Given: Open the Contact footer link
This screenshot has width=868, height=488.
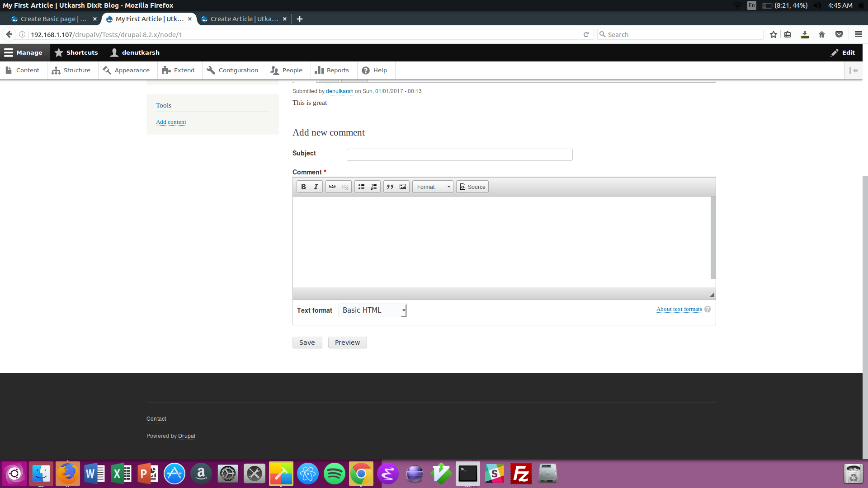Looking at the screenshot, I should [156, 419].
